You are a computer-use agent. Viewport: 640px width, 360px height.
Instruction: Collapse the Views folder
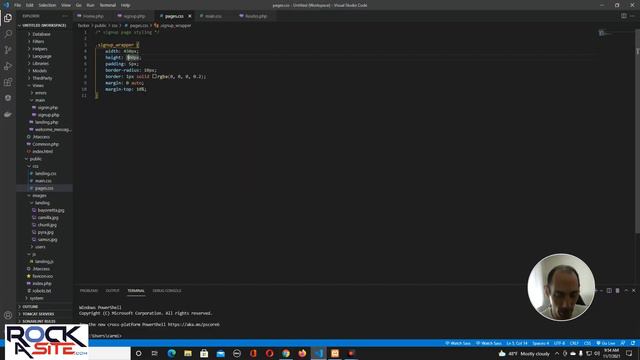coord(38,86)
